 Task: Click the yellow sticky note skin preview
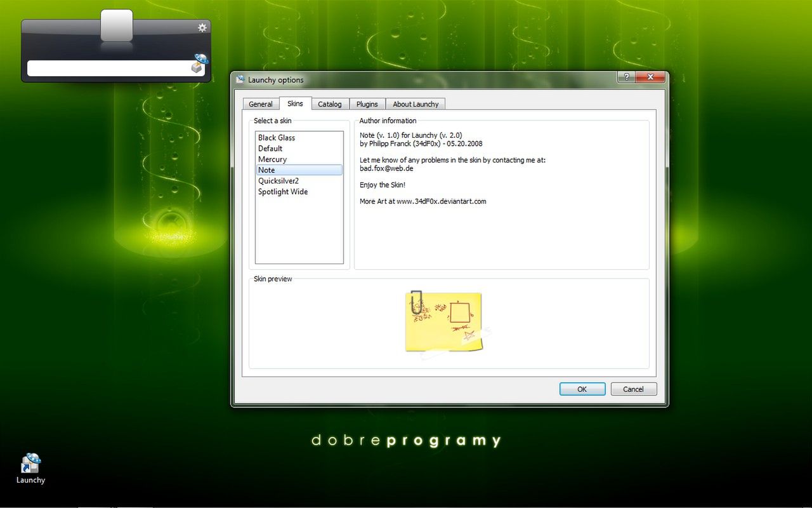point(448,324)
